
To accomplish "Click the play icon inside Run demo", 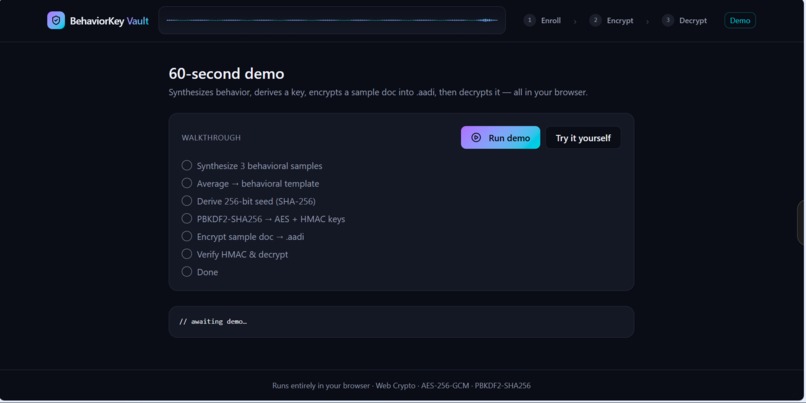I will coord(476,138).
